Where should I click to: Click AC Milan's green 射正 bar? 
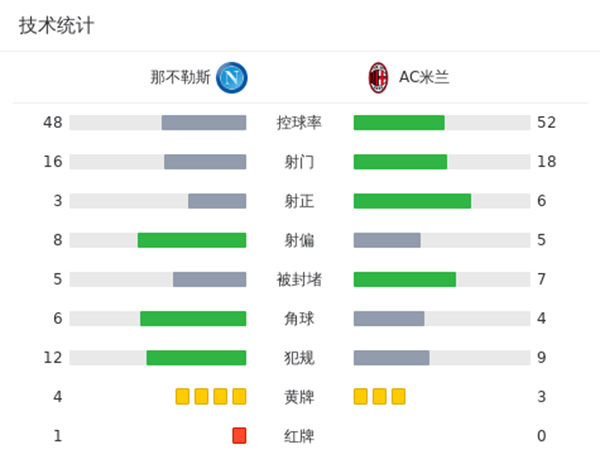[x=412, y=201]
